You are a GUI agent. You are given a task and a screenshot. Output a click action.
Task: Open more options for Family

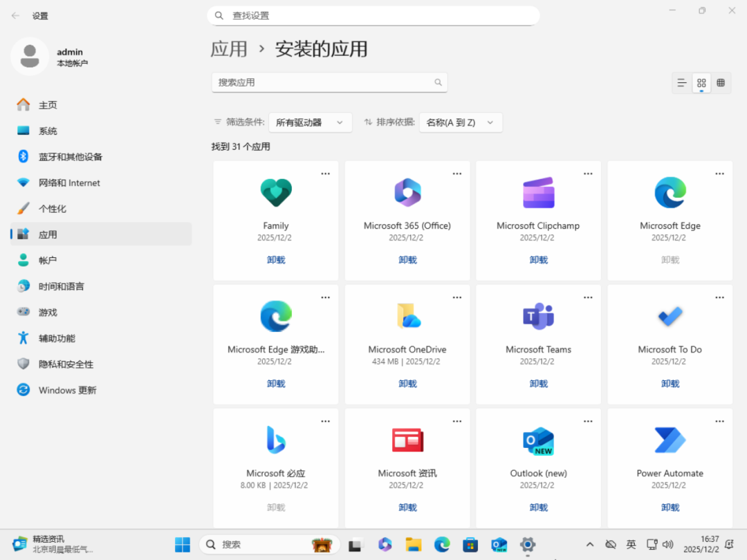pyautogui.click(x=325, y=174)
